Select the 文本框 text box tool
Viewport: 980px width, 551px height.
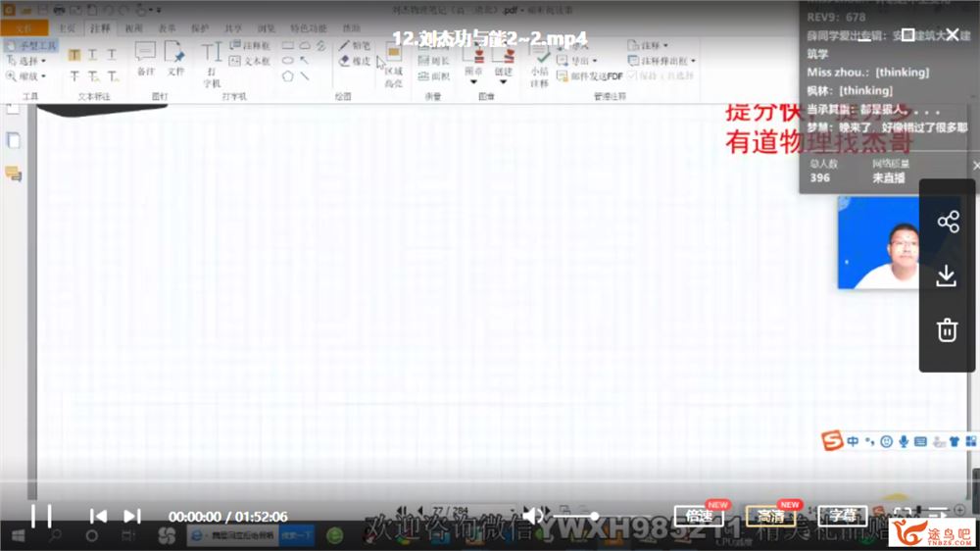(x=249, y=62)
